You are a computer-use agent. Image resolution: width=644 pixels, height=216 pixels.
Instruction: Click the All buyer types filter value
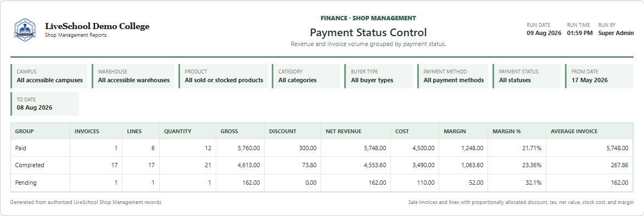(x=372, y=81)
